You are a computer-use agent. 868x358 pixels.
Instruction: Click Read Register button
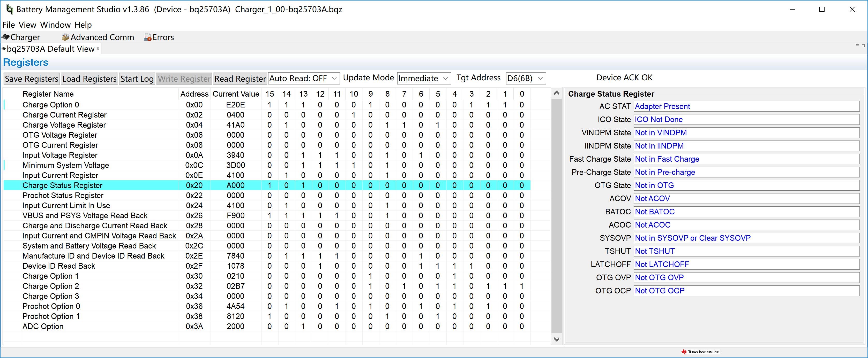point(240,79)
